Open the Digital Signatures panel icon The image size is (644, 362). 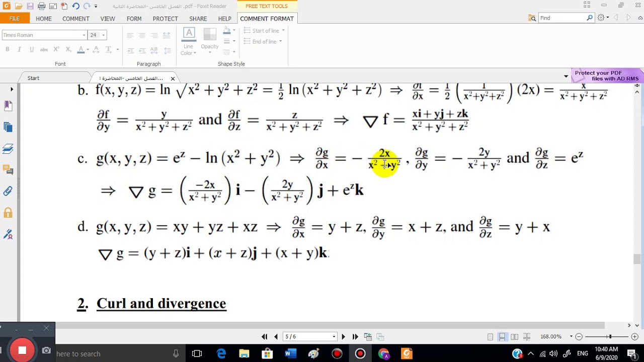[x=8, y=234]
